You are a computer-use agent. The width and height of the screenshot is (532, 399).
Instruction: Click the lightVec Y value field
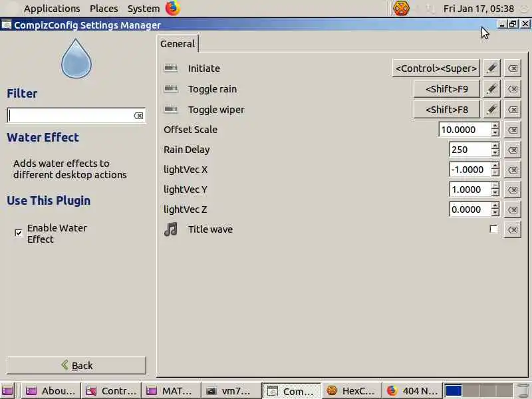pyautogui.click(x=470, y=190)
